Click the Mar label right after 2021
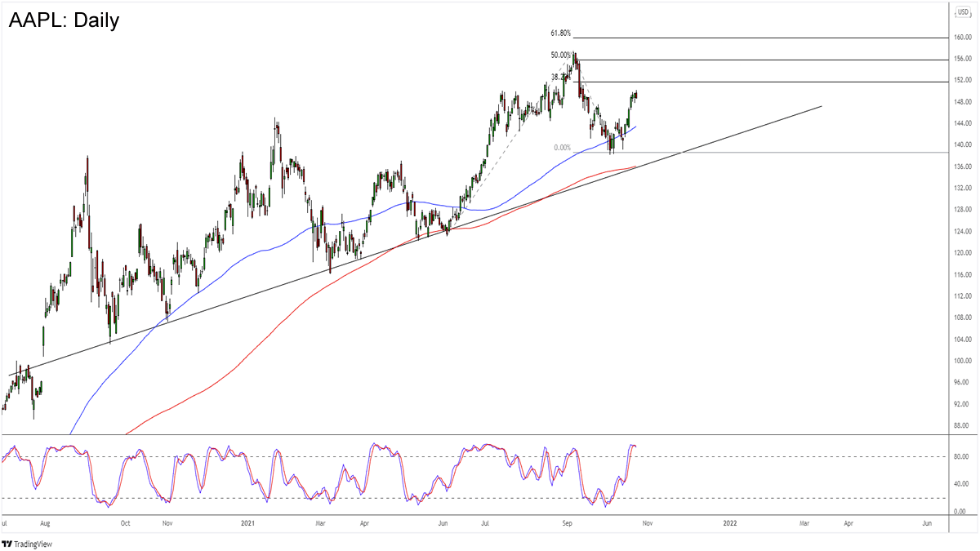Viewport: 980px width, 551px height. (322, 522)
